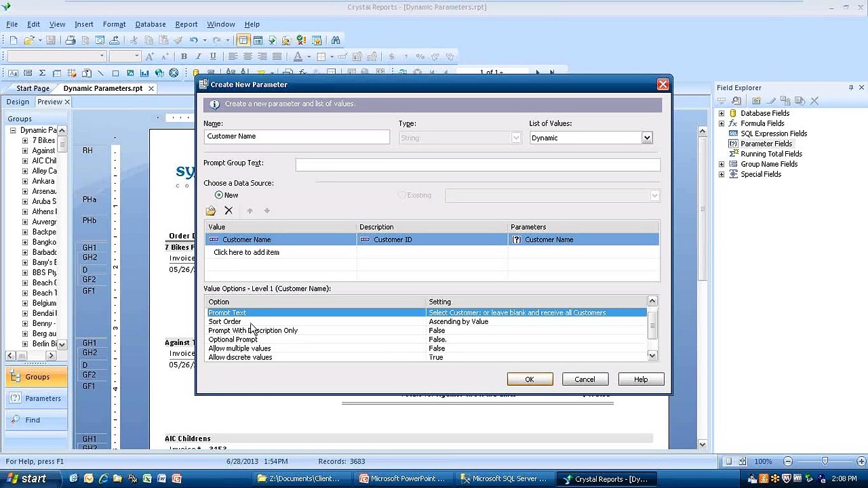The width and height of the screenshot is (868, 488).
Task: Open the Report menu
Action: pos(186,24)
